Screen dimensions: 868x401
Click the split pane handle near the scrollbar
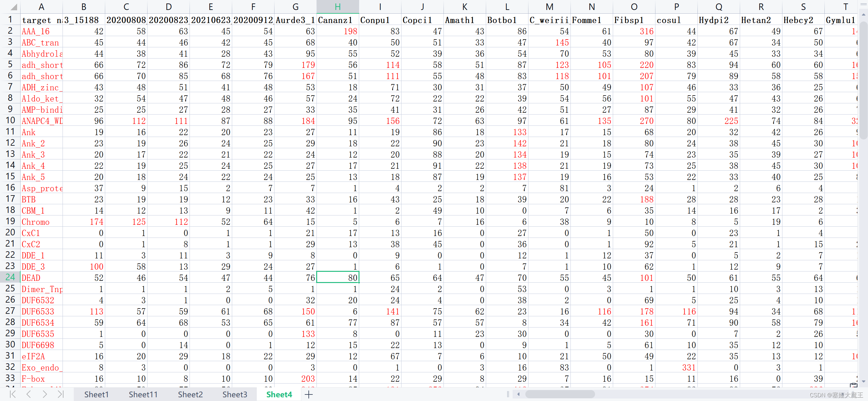[508, 394]
